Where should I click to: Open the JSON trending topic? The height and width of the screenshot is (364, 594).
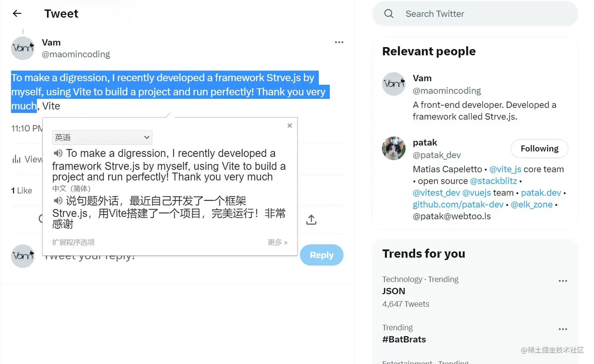coord(394,291)
